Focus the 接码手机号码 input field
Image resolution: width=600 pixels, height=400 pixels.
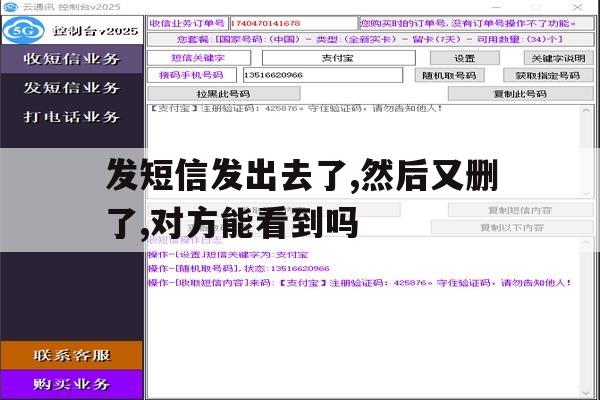tap(323, 75)
